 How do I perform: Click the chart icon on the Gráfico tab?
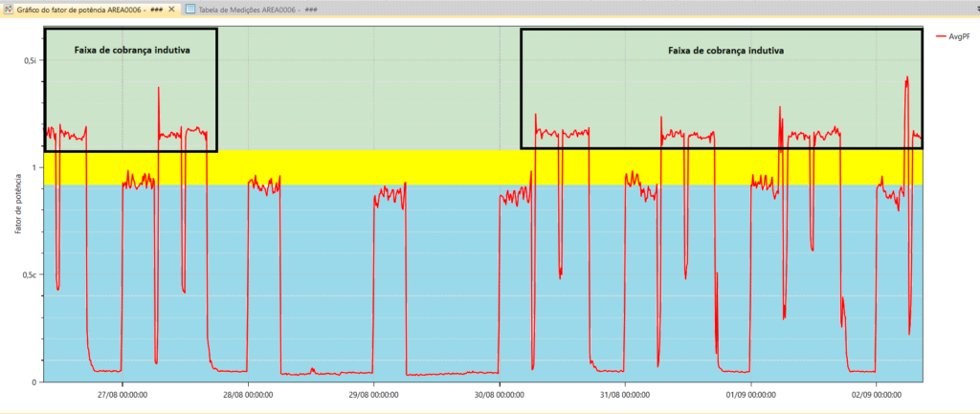[x=9, y=9]
